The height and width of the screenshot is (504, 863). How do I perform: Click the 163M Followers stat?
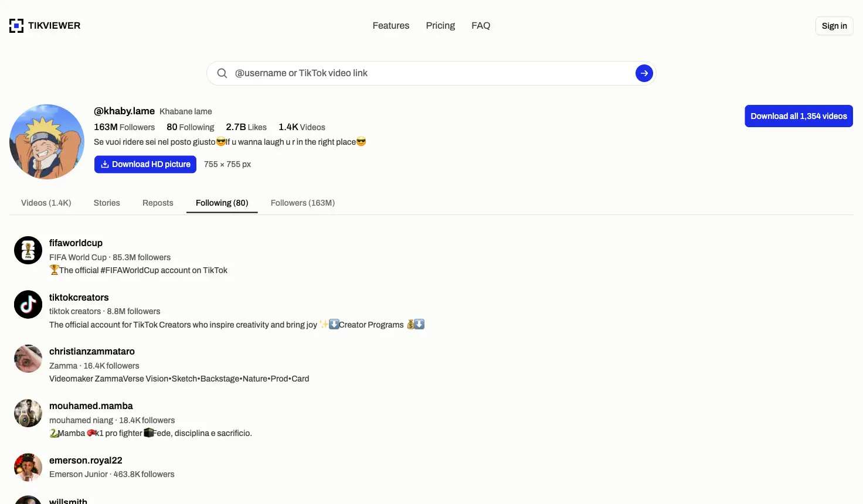tap(124, 127)
